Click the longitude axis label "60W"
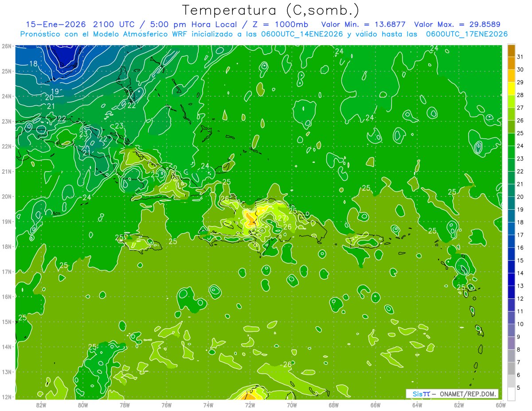The image size is (532, 411). [500, 405]
